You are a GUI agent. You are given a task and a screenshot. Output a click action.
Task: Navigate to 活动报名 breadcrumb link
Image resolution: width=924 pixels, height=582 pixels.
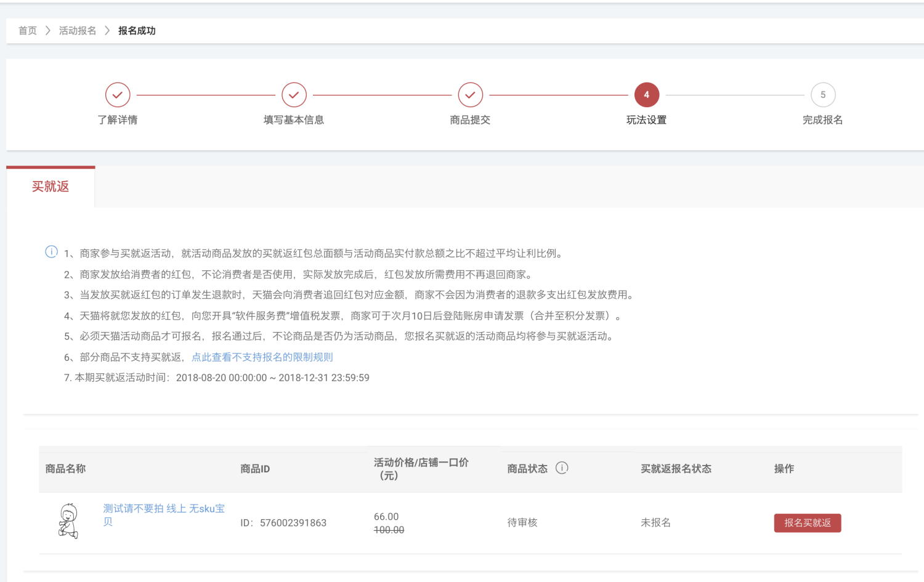click(78, 31)
